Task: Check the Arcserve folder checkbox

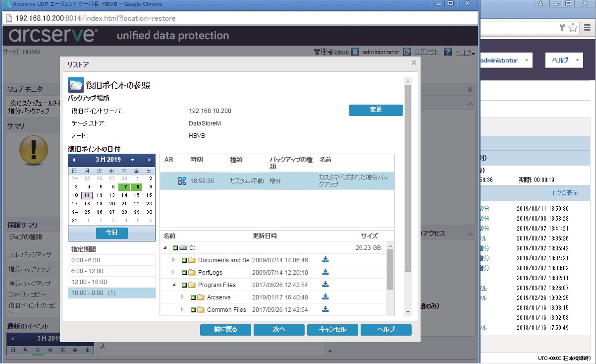Action: tap(193, 297)
